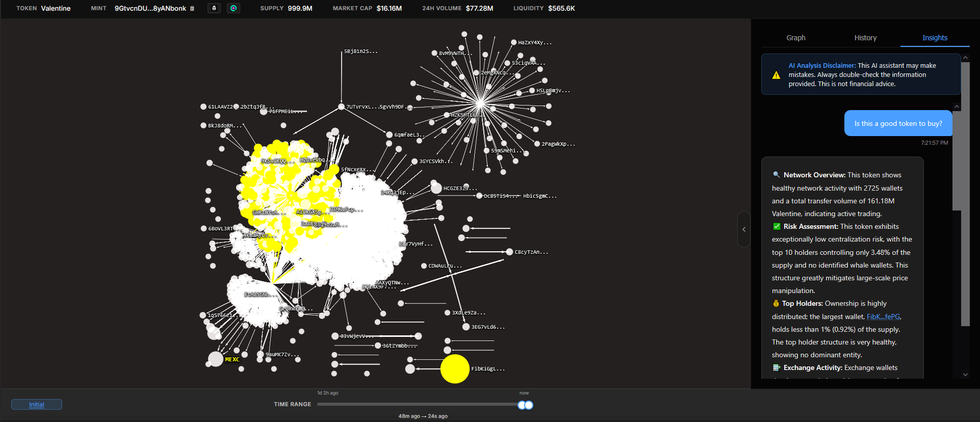Screen dimensions: 980x422
Task: Click the inner chat scrollbar up arrow
Action: point(957,107)
